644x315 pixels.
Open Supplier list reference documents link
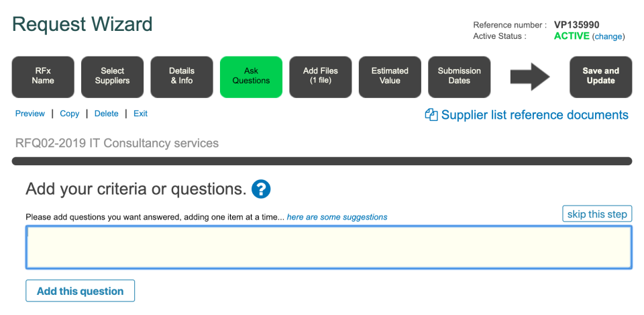pos(535,115)
